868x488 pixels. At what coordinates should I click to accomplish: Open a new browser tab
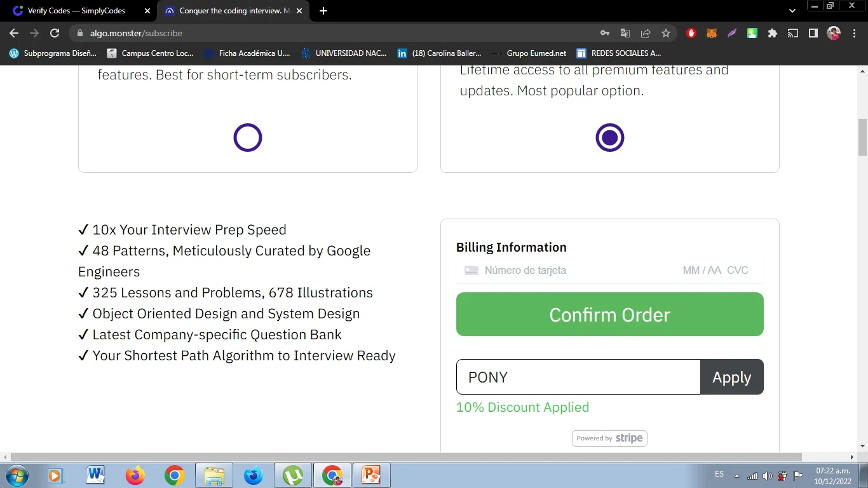(x=323, y=11)
